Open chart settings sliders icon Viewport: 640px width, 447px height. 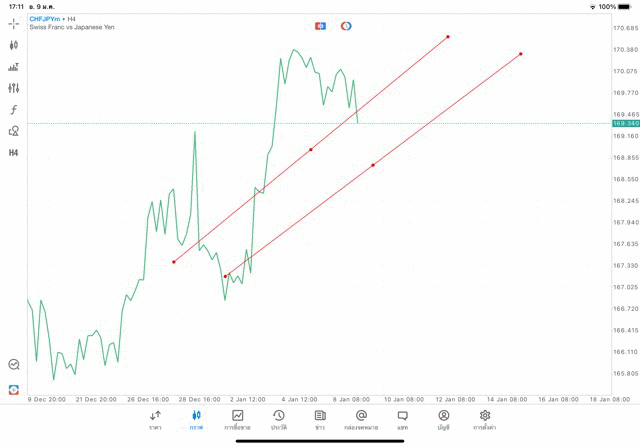tap(14, 89)
